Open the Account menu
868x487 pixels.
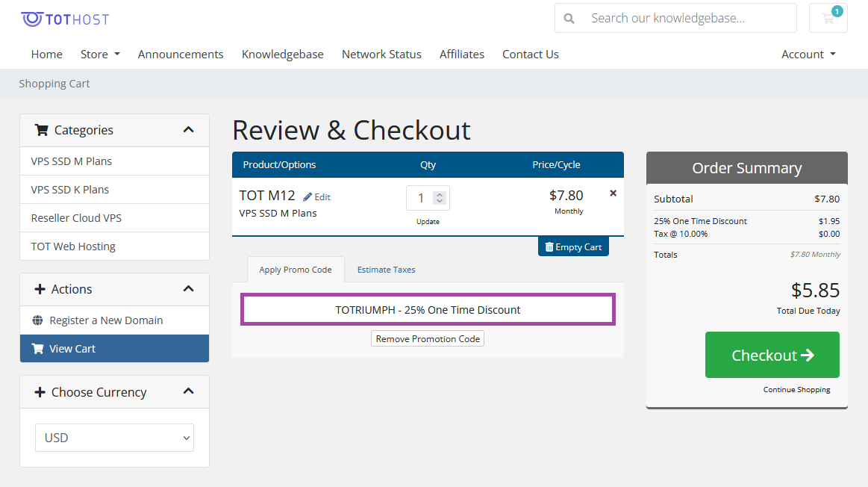(x=808, y=54)
